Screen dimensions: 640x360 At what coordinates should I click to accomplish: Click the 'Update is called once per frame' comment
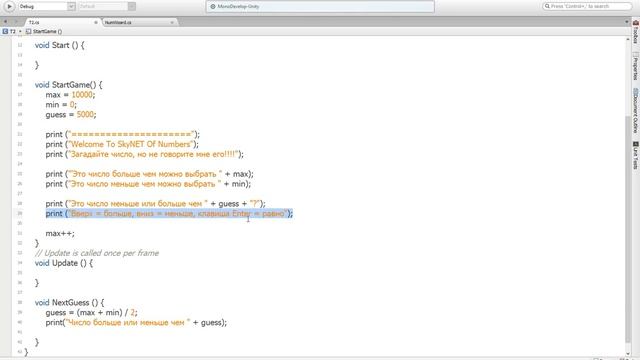point(97,253)
